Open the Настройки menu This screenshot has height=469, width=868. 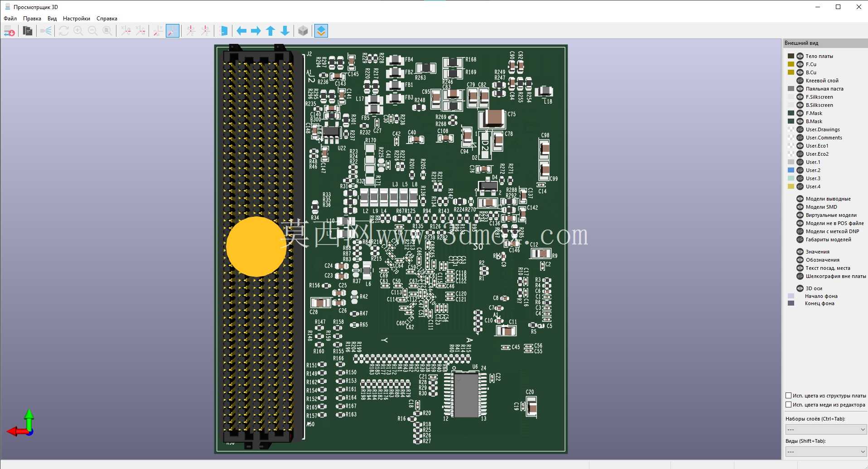pyautogui.click(x=77, y=19)
